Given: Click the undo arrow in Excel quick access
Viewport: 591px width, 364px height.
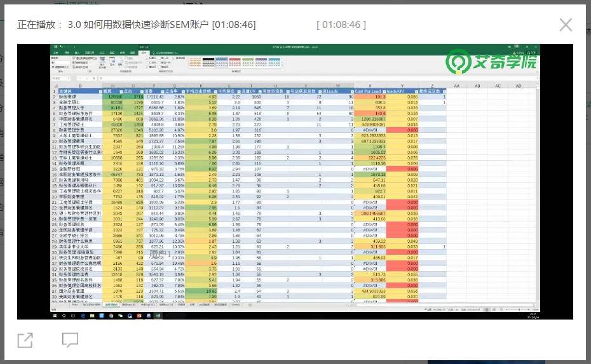Looking at the screenshot, I should point(60,47).
